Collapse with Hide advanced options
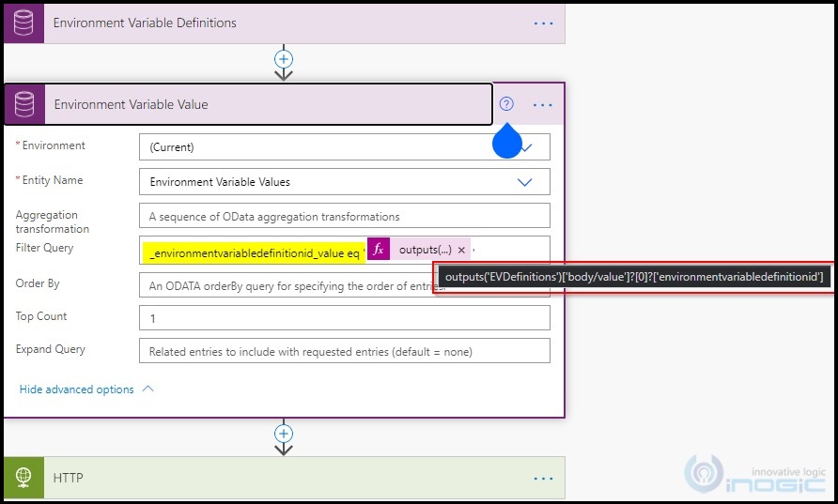The image size is (838, 504). [86, 389]
